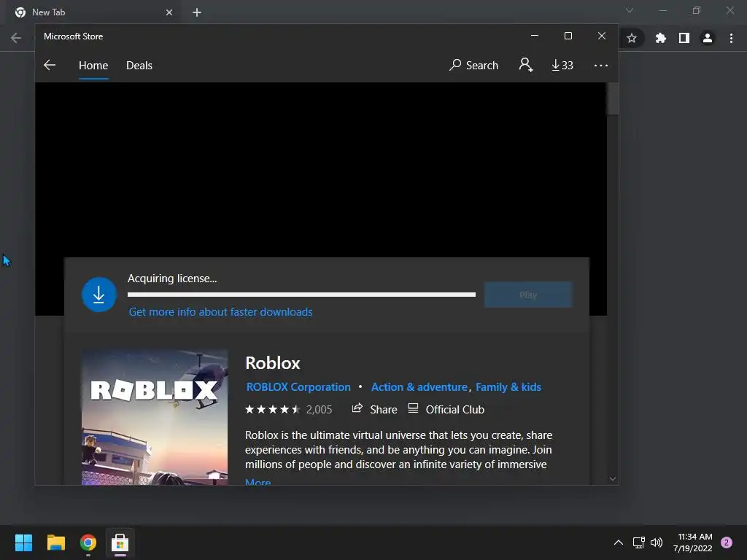Screen dimensions: 747x560
Task: Open the Roblox cover art thumbnail
Action: click(x=155, y=418)
